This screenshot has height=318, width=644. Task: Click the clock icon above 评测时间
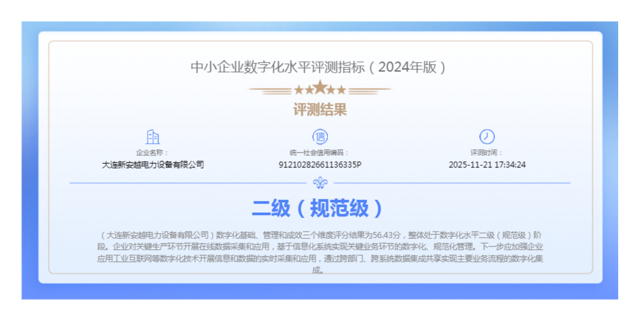[x=487, y=137]
